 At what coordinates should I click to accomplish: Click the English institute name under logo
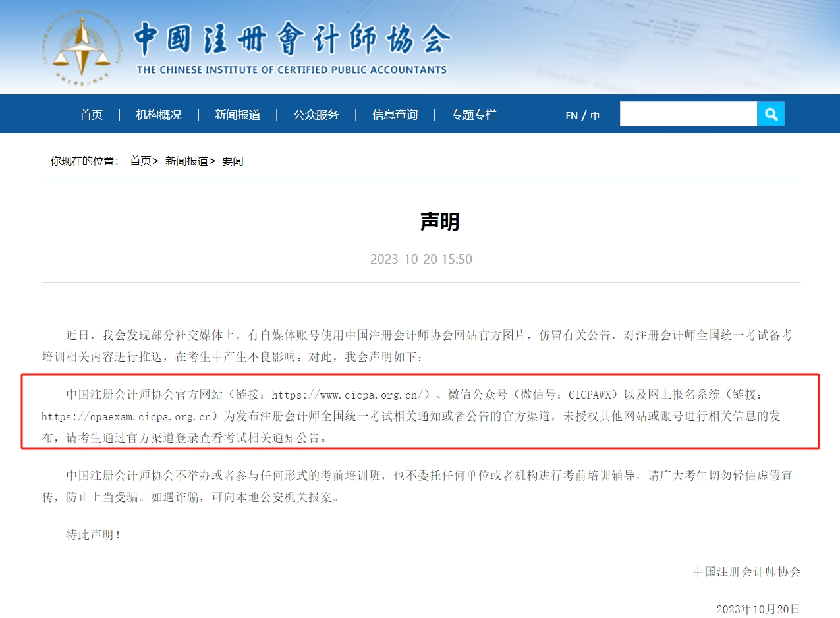point(292,70)
